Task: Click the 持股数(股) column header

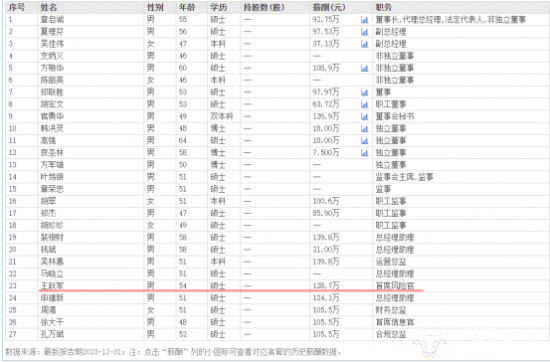Action: click(x=264, y=7)
